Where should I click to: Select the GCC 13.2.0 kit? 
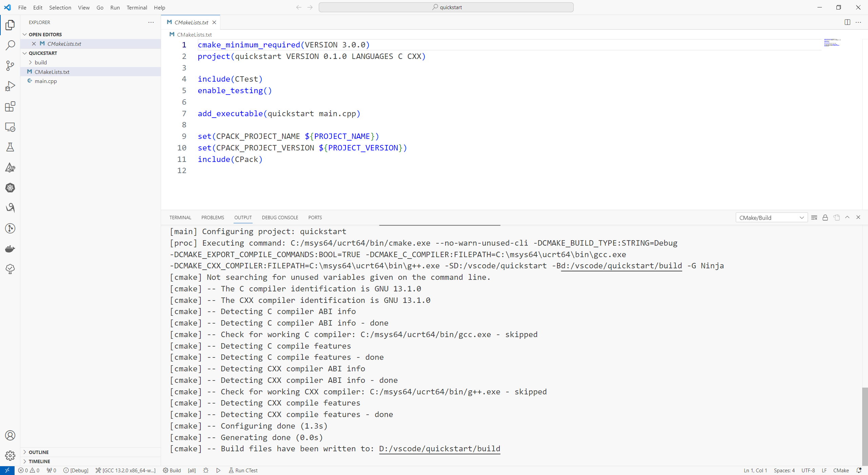point(125,470)
